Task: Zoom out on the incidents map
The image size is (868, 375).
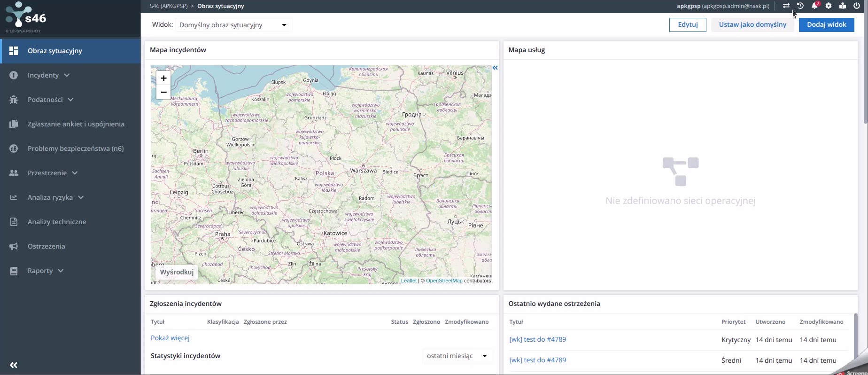Action: coord(163,93)
